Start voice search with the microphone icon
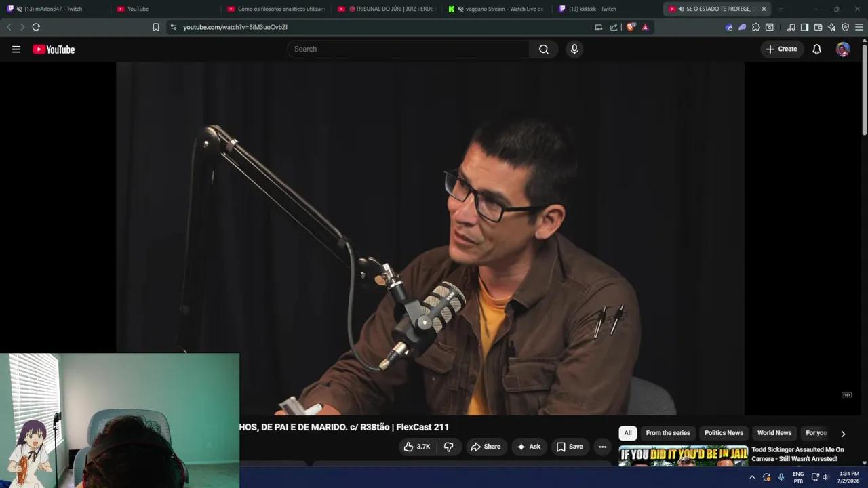The width and height of the screenshot is (868, 488). point(574,49)
